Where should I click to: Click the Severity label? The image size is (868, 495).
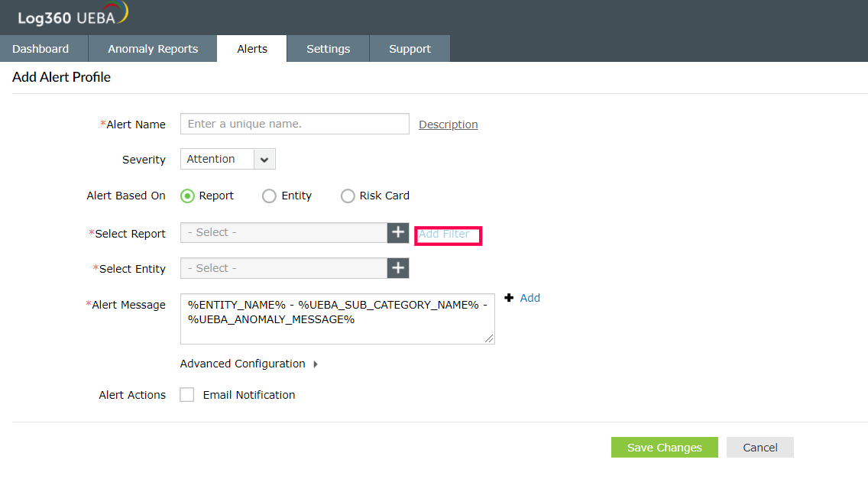[x=144, y=160]
